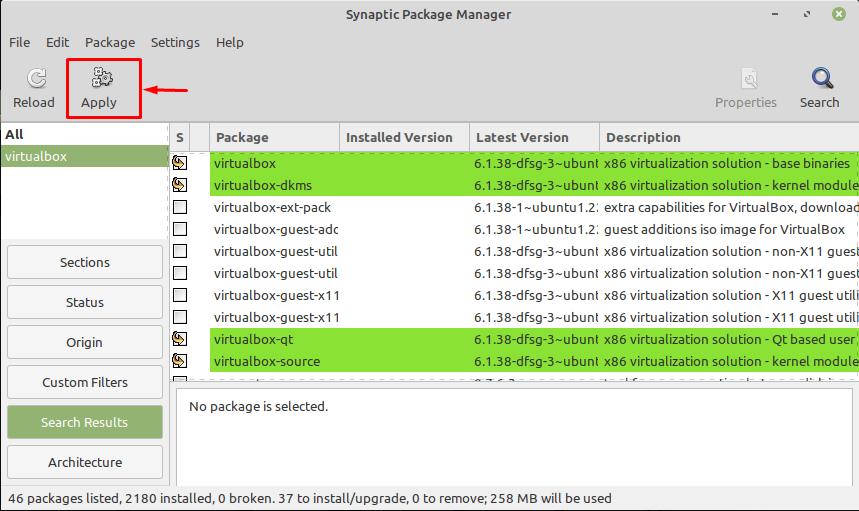Click the Sections filter button

85,262
